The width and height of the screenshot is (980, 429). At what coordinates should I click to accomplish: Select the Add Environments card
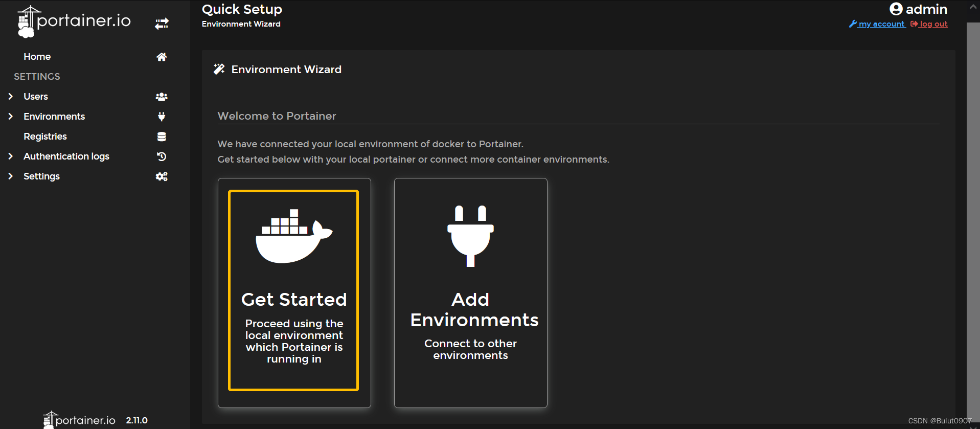click(470, 292)
